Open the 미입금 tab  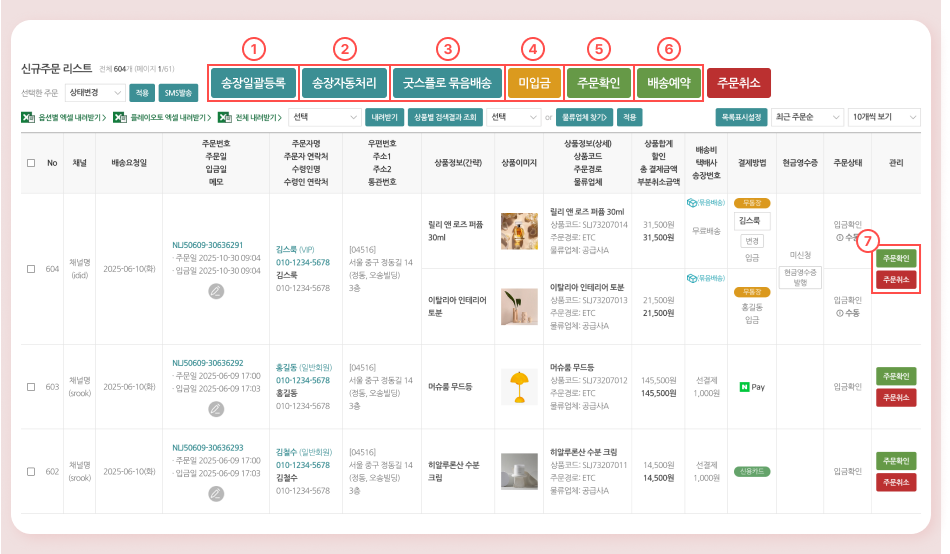click(x=534, y=81)
